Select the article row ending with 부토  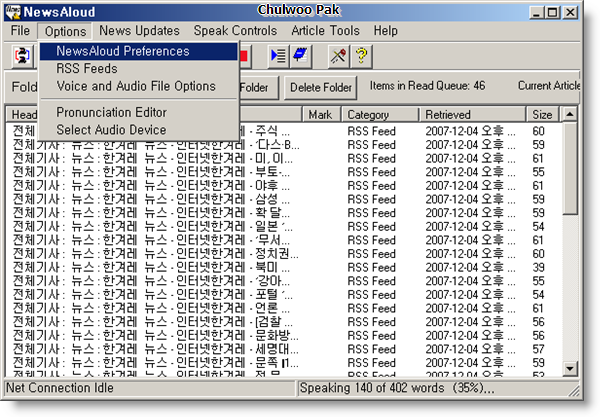pos(283,172)
